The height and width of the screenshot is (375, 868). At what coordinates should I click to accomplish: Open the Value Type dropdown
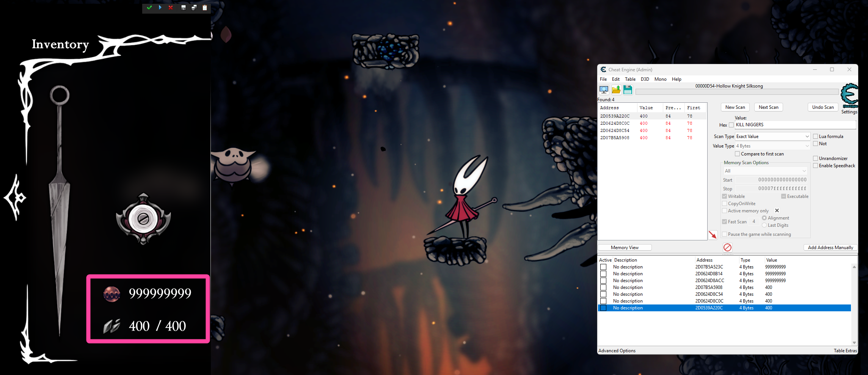(773, 146)
